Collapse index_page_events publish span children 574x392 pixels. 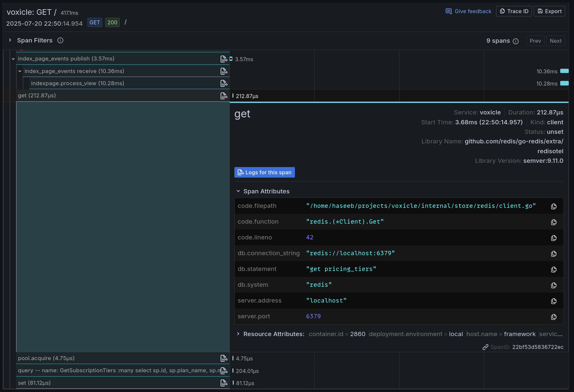point(13,59)
